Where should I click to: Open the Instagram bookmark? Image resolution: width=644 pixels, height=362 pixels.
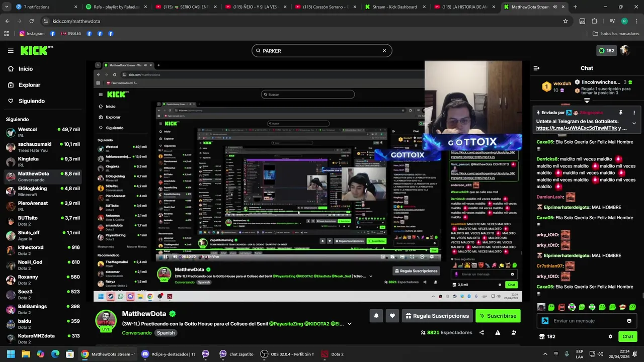click(32, 34)
